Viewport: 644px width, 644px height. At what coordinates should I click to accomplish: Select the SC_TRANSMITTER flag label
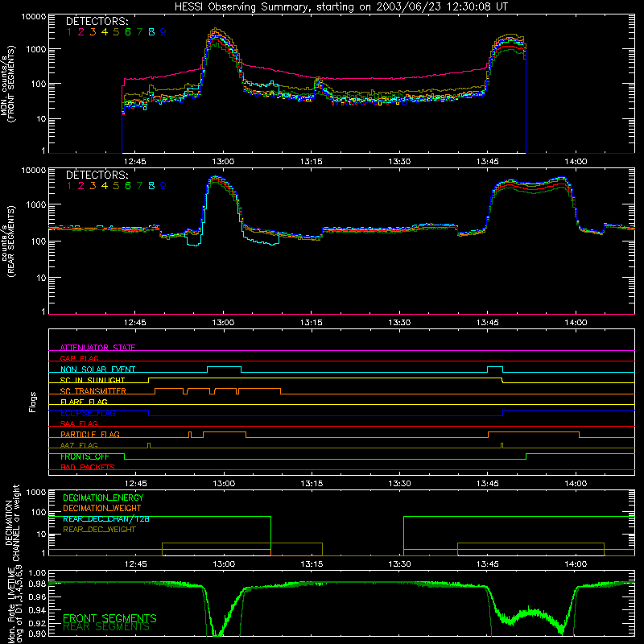(x=93, y=391)
